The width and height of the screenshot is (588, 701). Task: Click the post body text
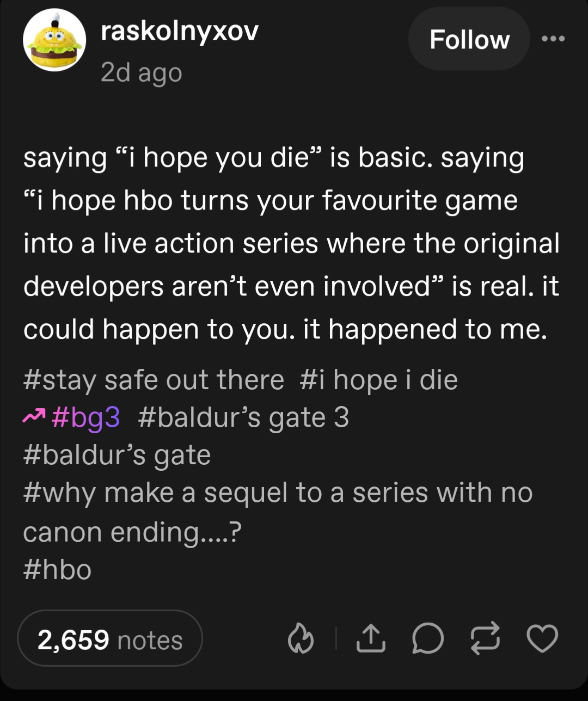(291, 244)
